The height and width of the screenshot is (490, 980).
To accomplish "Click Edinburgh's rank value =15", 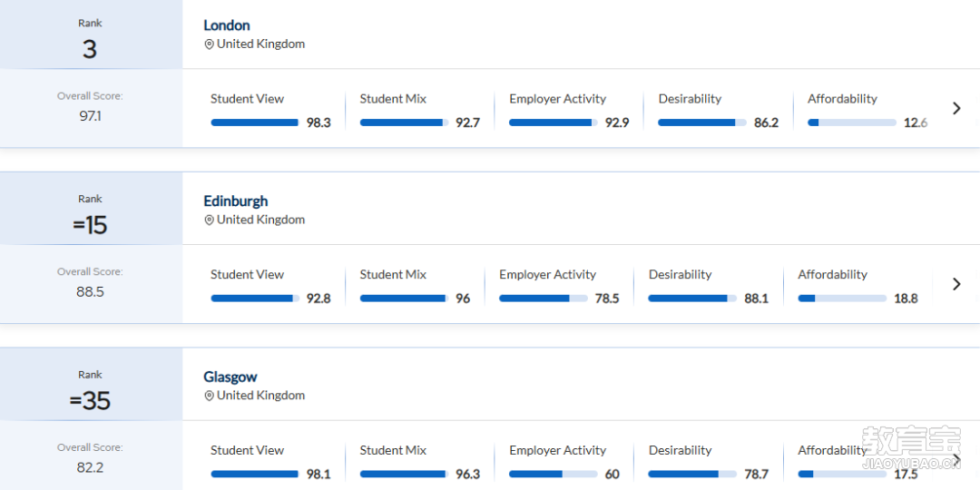I will 90,225.
